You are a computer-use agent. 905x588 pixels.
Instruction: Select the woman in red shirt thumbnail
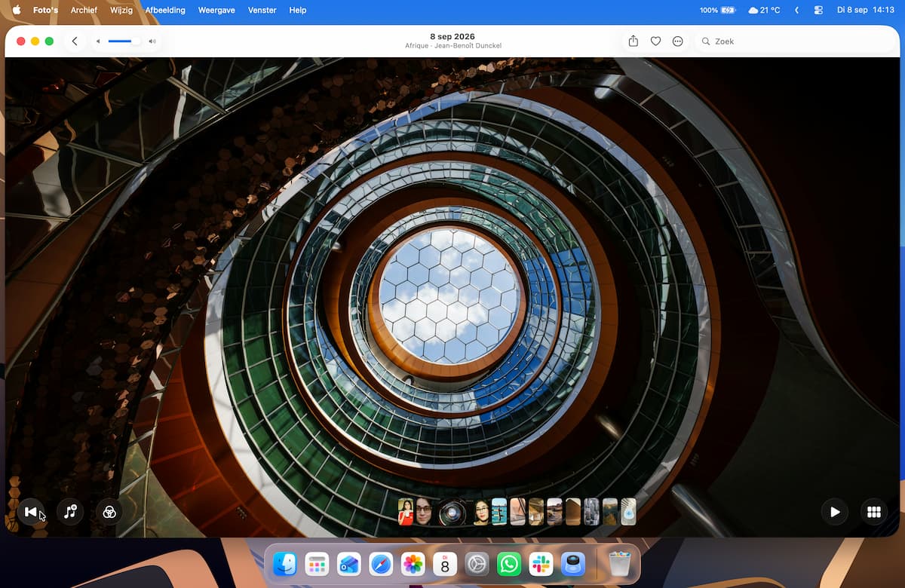pyautogui.click(x=406, y=512)
